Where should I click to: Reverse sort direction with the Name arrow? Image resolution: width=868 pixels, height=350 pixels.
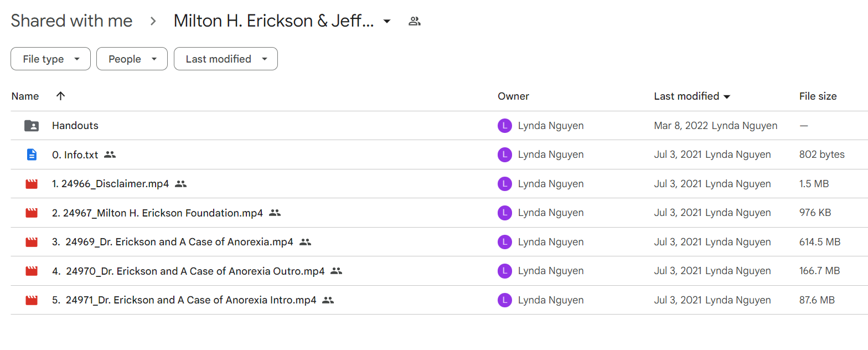point(60,96)
